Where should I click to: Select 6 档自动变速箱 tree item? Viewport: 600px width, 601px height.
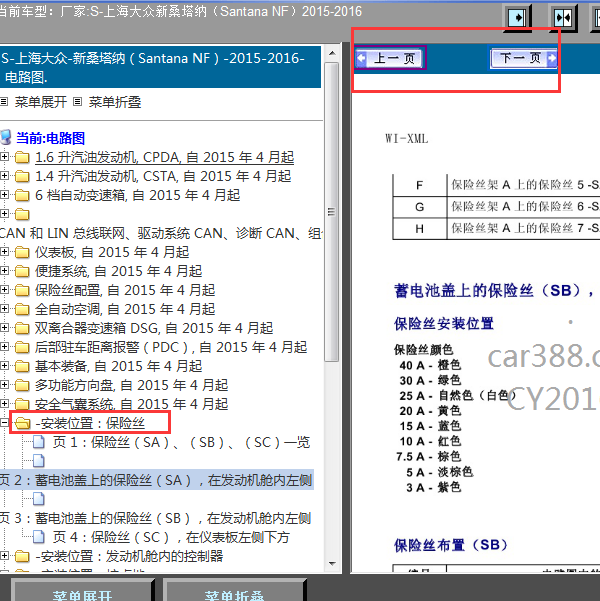tap(138, 195)
